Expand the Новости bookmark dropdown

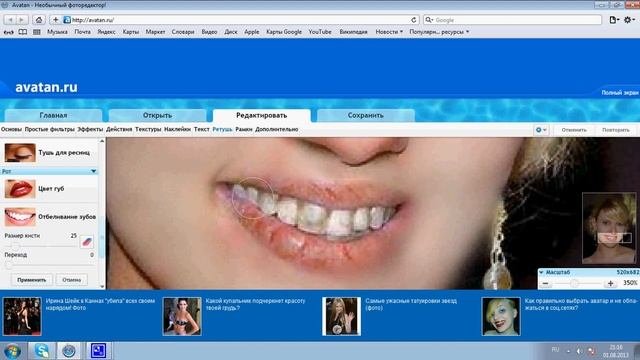tap(389, 32)
